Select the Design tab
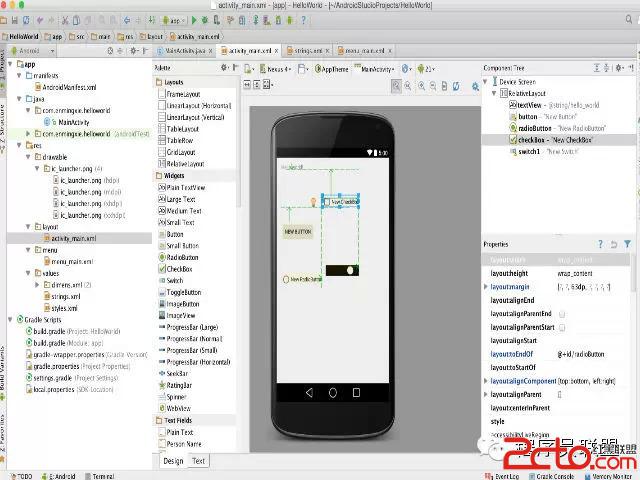The image size is (640, 480). (x=173, y=461)
